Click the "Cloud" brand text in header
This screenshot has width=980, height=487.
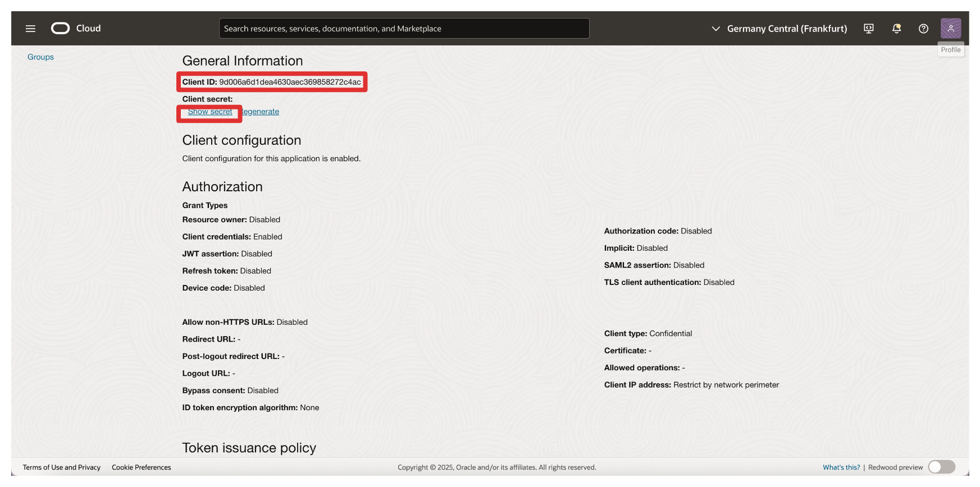(x=89, y=29)
